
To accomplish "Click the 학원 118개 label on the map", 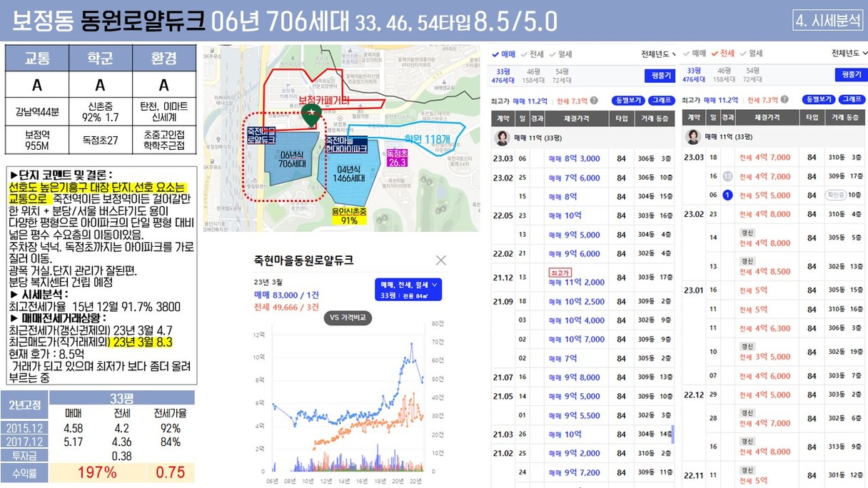I will 427,139.
